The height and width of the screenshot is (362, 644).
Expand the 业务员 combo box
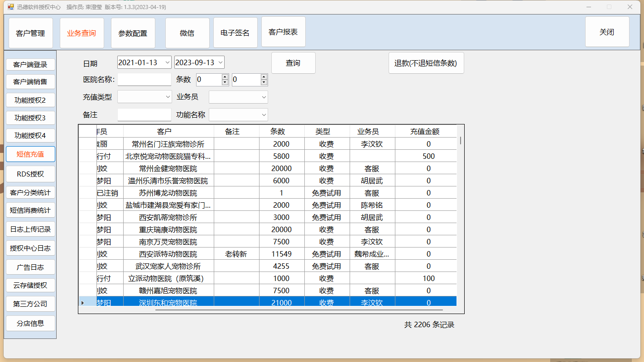click(264, 97)
